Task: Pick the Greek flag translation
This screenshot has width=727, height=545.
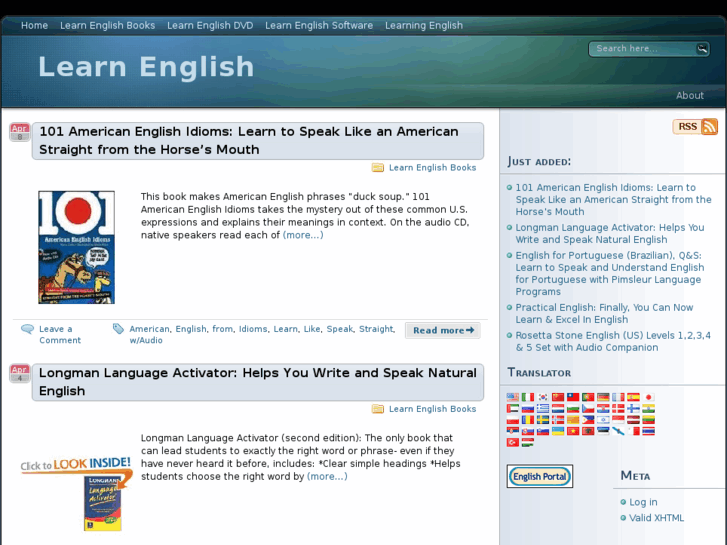Action: (x=543, y=408)
